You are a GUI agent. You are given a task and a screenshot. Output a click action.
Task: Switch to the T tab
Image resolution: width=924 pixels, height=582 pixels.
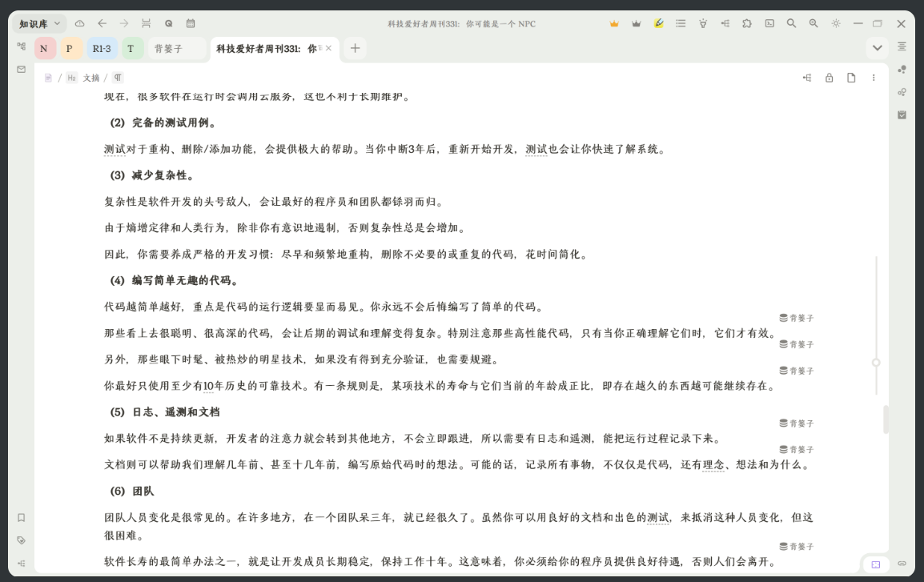[132, 48]
